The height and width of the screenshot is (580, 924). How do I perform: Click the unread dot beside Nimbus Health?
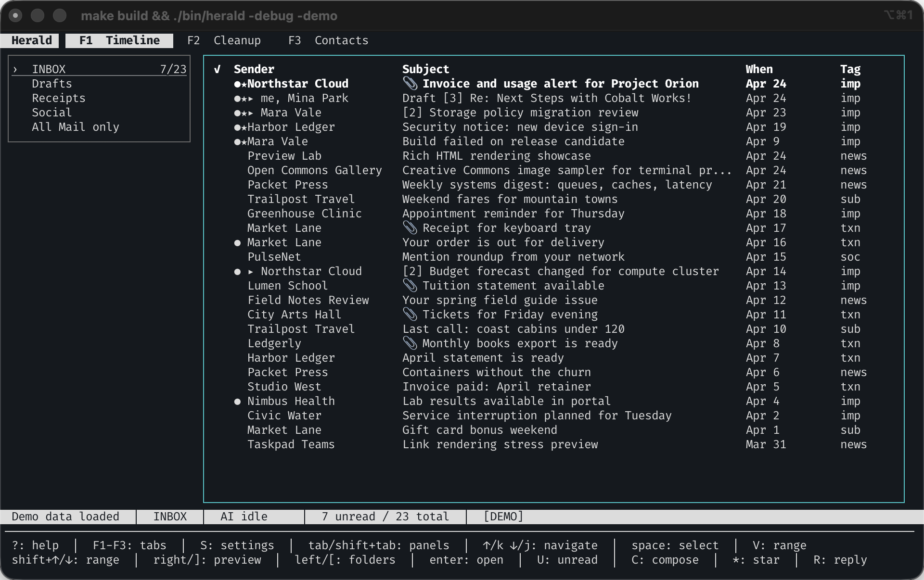tap(237, 402)
